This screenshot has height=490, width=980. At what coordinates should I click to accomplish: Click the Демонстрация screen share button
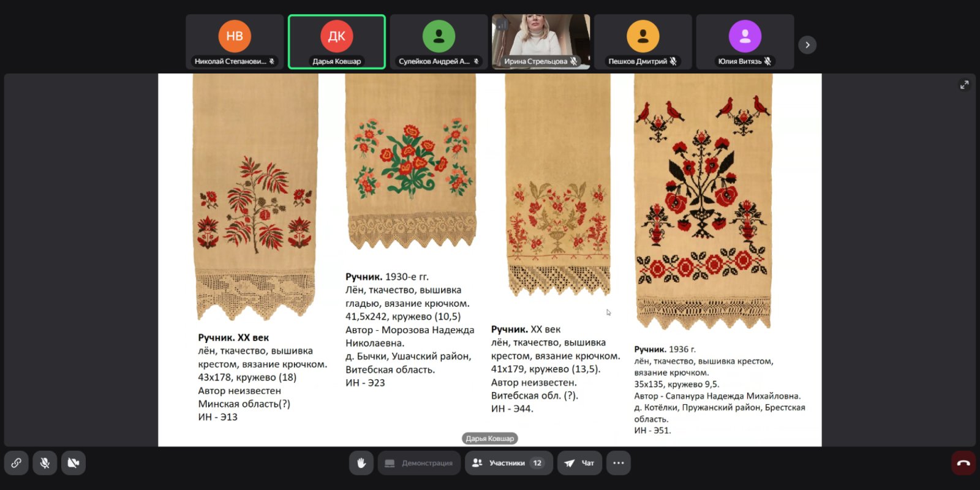point(419,463)
